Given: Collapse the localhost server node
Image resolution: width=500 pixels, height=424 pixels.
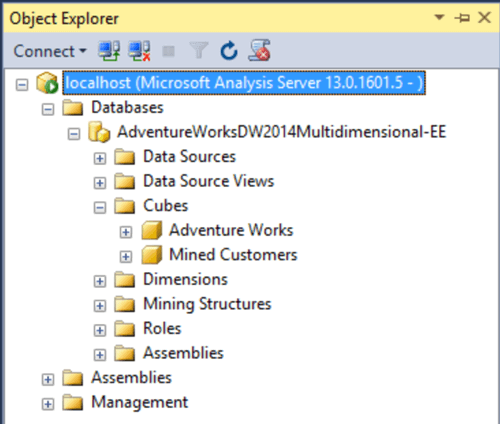Looking at the screenshot, I should pyautogui.click(x=22, y=85).
